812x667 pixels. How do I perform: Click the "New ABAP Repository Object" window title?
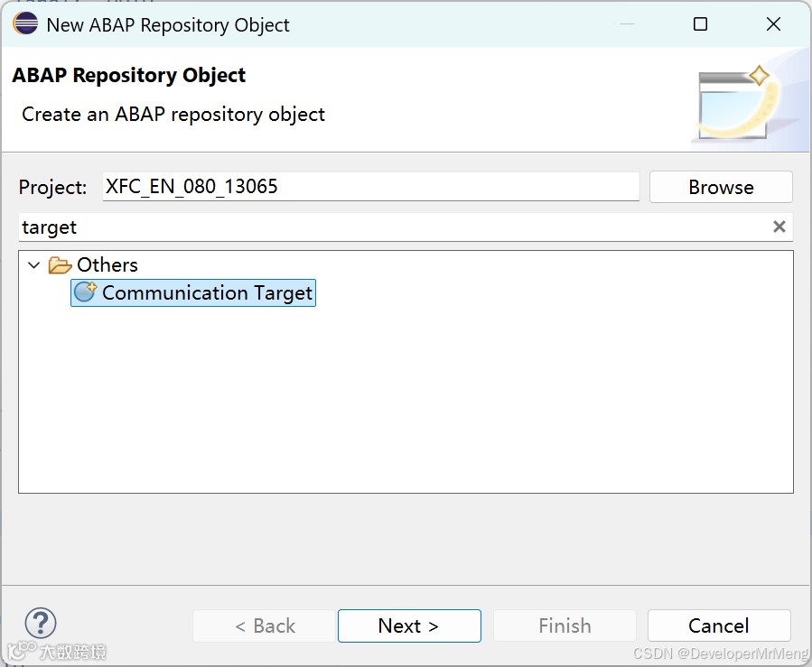(x=168, y=24)
